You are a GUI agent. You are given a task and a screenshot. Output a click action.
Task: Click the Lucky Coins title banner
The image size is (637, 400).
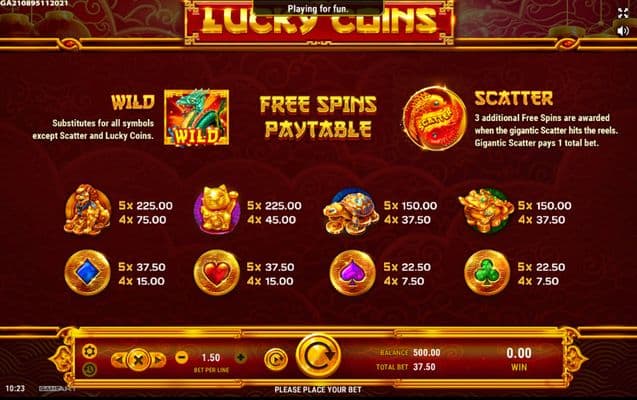pos(319,21)
